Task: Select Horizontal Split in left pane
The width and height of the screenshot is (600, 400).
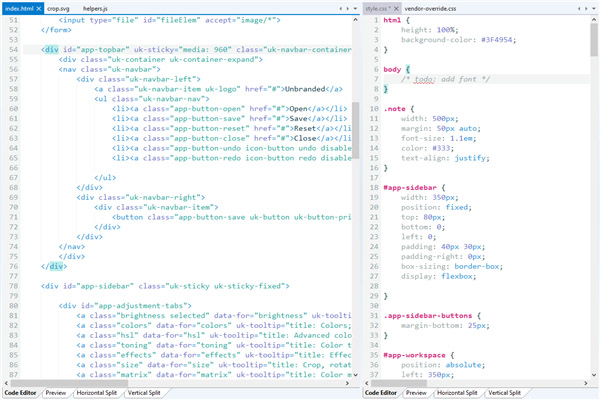Action: pos(96,393)
